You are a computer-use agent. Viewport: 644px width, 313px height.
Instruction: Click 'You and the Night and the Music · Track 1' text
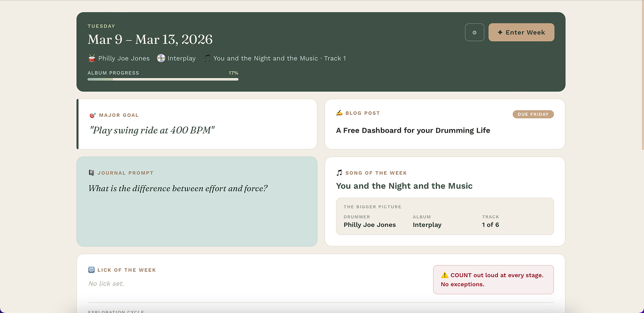(280, 58)
